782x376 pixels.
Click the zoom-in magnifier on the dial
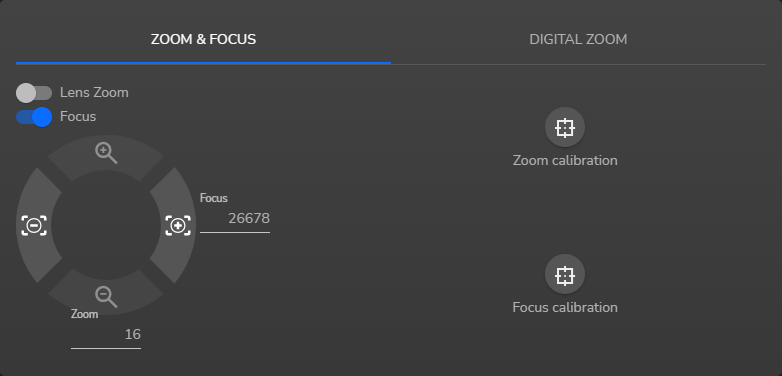point(106,153)
